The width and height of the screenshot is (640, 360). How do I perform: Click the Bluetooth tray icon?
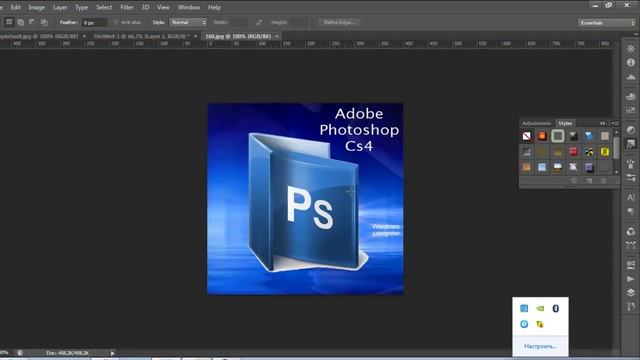555,309
